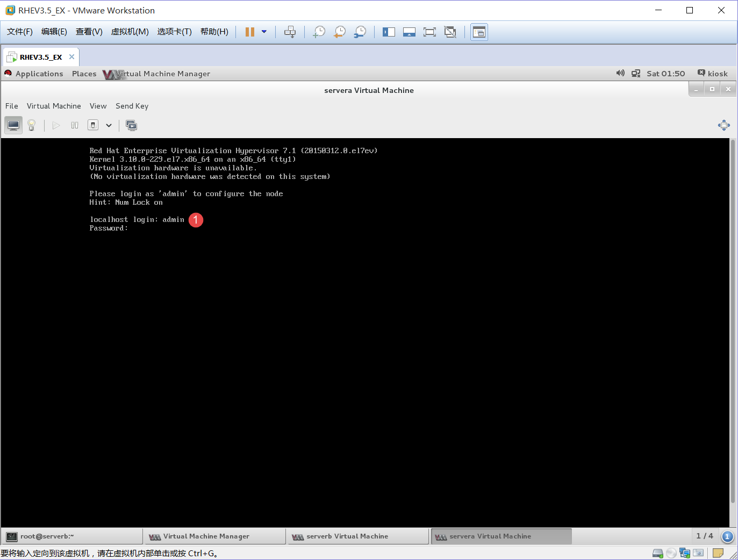Take a snapshot of the VM

[x=319, y=32]
